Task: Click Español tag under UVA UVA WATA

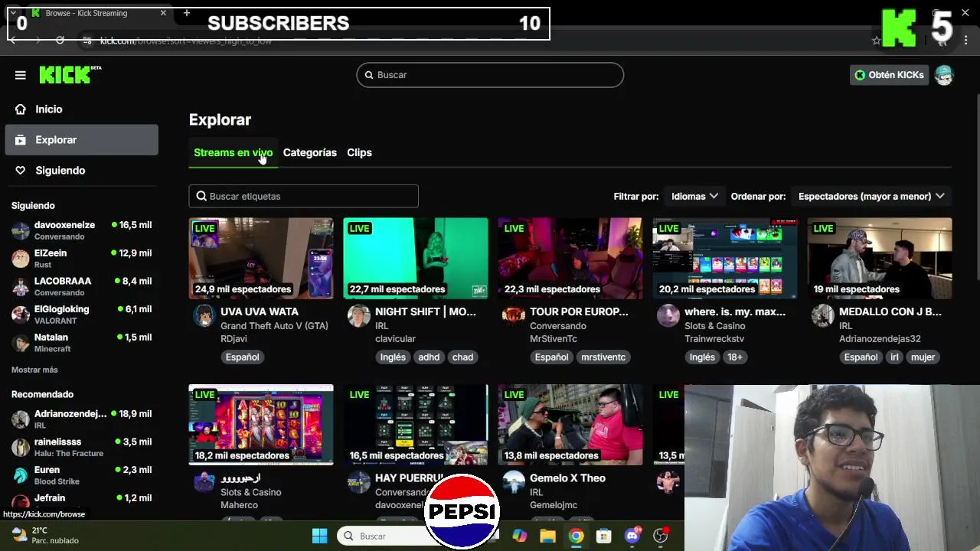Action: point(242,357)
